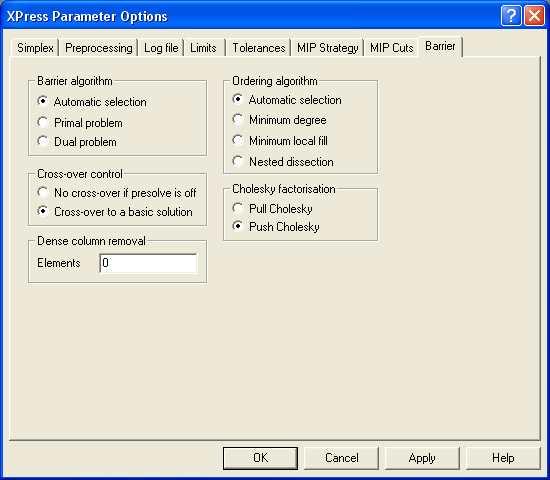Open Help for parameter options
The image size is (550, 480).
click(503, 458)
